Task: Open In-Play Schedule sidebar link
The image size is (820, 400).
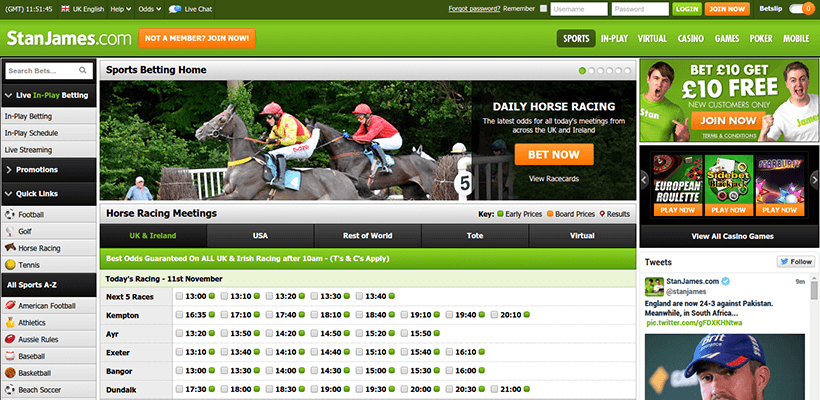Action: [x=49, y=133]
